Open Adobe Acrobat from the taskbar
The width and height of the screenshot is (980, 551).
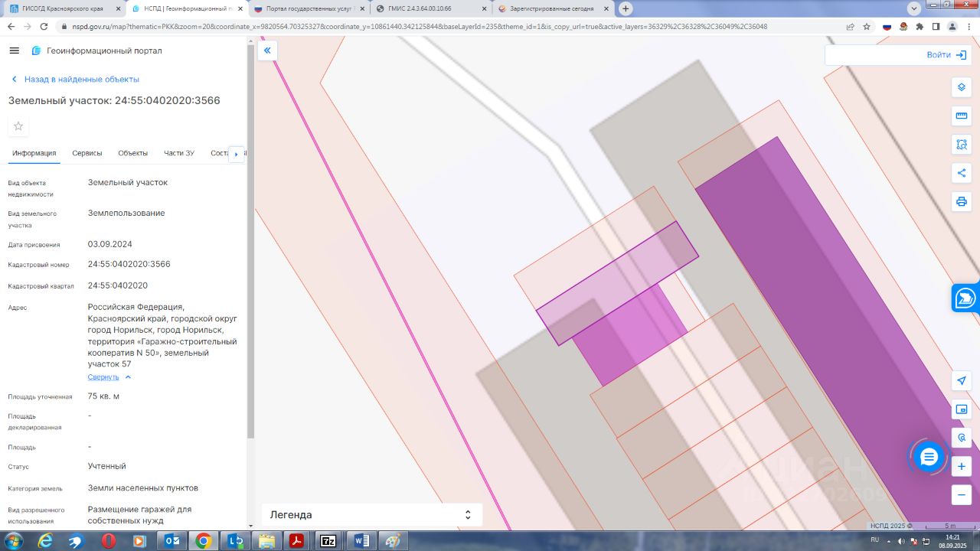[296, 541]
